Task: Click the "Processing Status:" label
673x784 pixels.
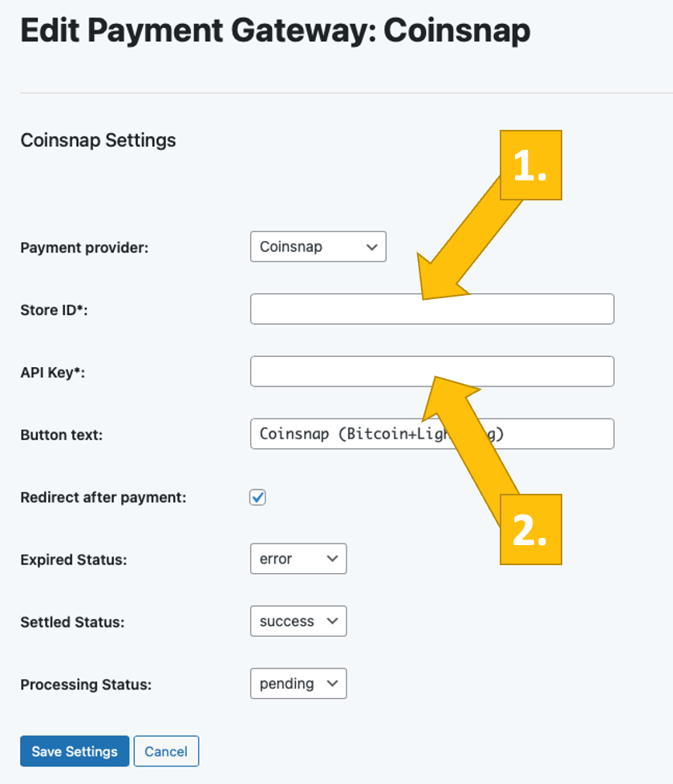Action: [86, 685]
